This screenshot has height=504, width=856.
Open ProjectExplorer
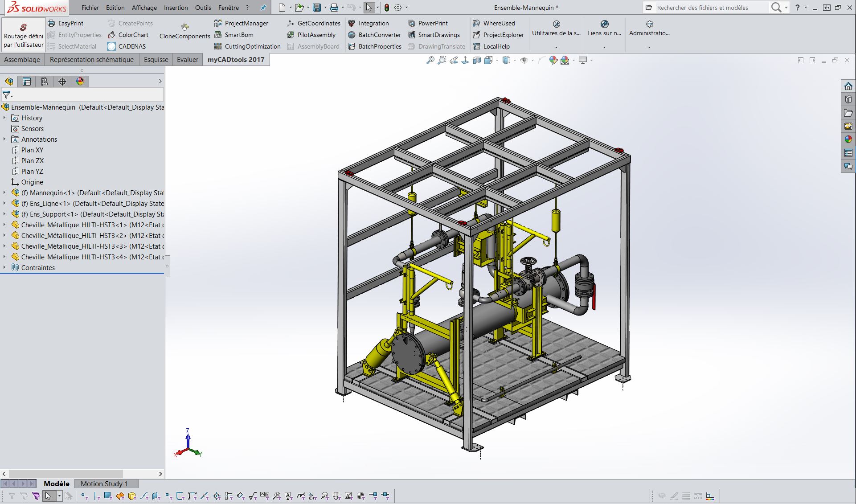tap(498, 35)
